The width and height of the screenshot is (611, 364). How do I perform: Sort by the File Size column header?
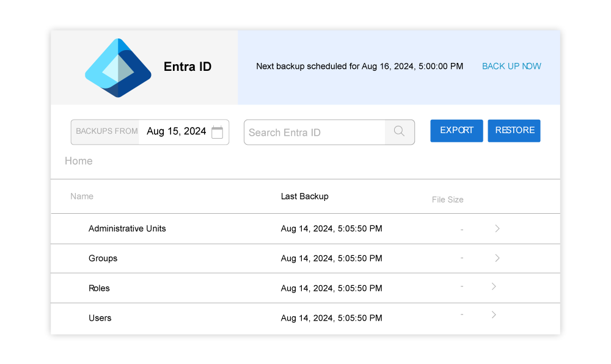(x=448, y=200)
